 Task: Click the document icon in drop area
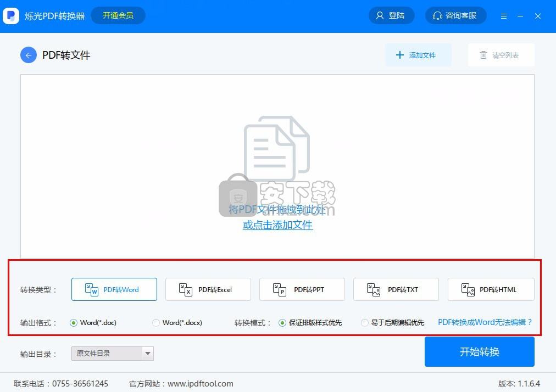click(x=276, y=148)
